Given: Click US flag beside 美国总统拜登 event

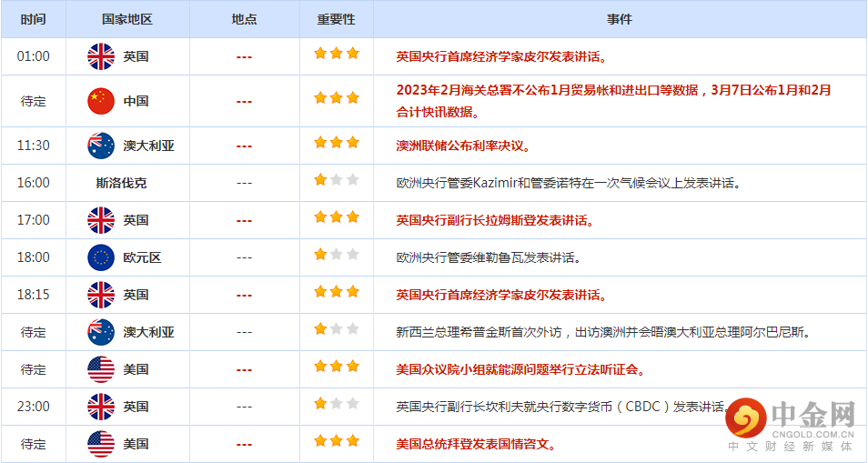Looking at the screenshot, I should coord(101,444).
